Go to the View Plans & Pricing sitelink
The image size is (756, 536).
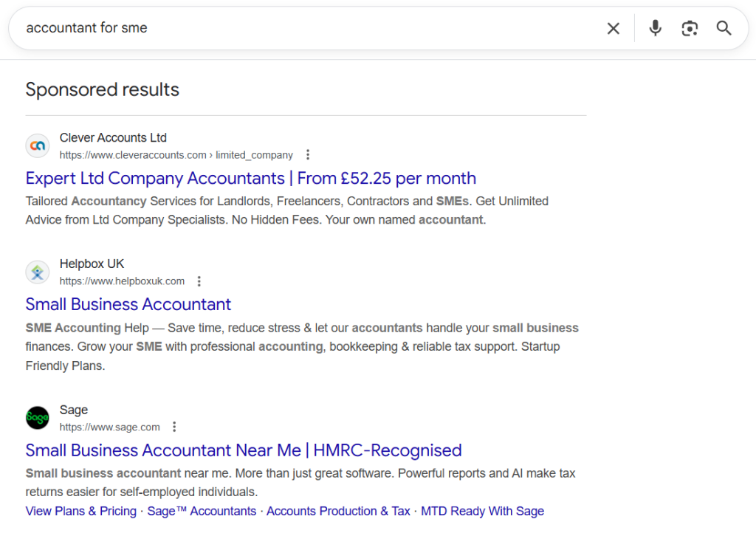point(80,511)
